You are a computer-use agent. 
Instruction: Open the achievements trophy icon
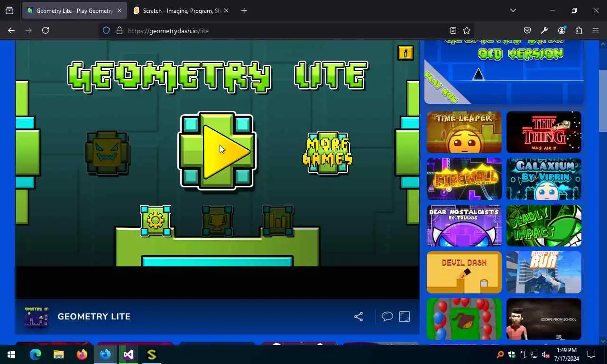tap(217, 220)
